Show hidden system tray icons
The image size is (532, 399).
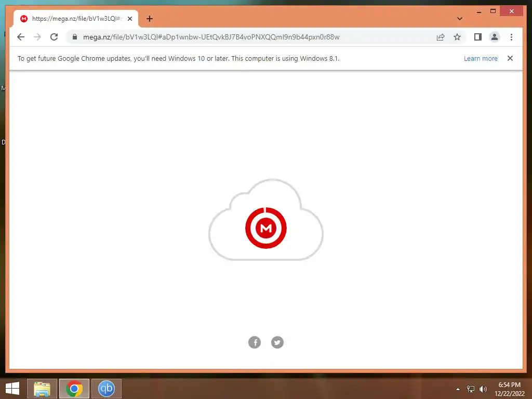click(x=458, y=389)
